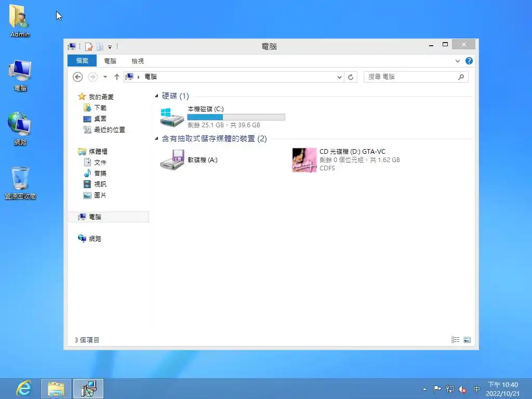Click the 3 個項目 status text

coord(87,340)
